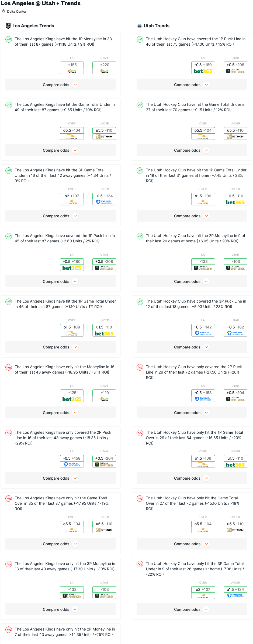Click red downtrend icon for Kings 3P Moneyline

point(9,564)
